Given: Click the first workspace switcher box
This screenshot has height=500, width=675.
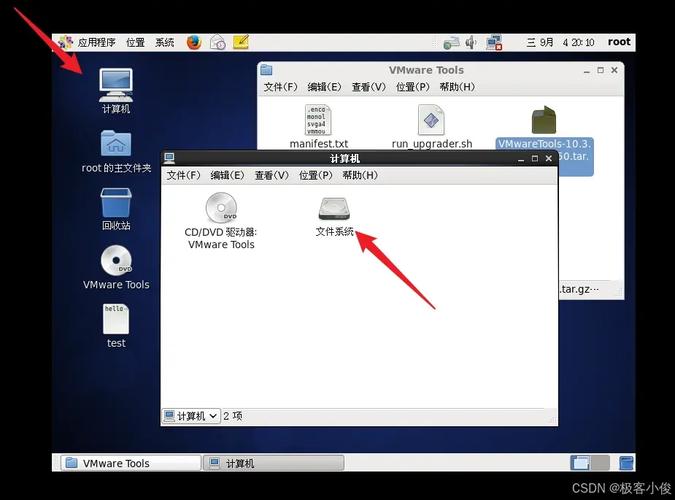Looking at the screenshot, I should coord(580,463).
